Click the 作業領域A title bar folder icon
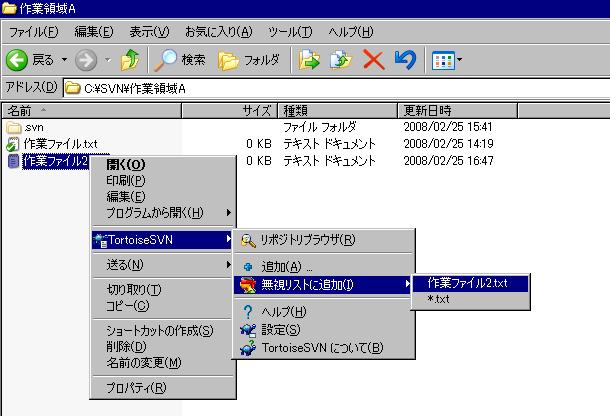The image size is (610, 416). [9, 9]
